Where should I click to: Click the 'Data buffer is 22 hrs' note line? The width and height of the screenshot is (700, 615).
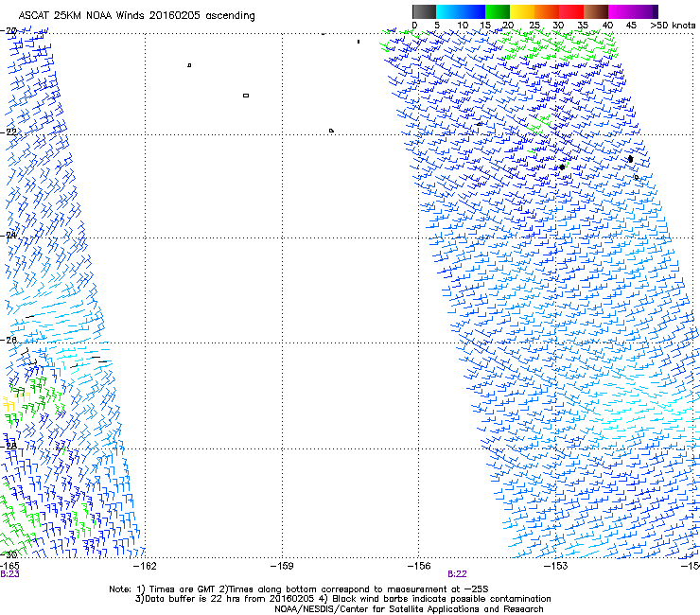click(x=342, y=599)
